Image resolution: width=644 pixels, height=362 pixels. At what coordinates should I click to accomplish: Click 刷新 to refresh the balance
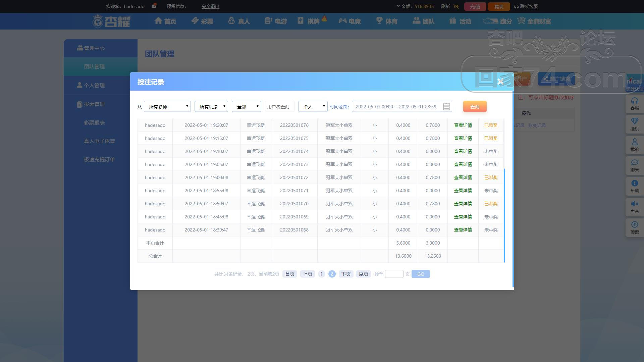tap(445, 6)
